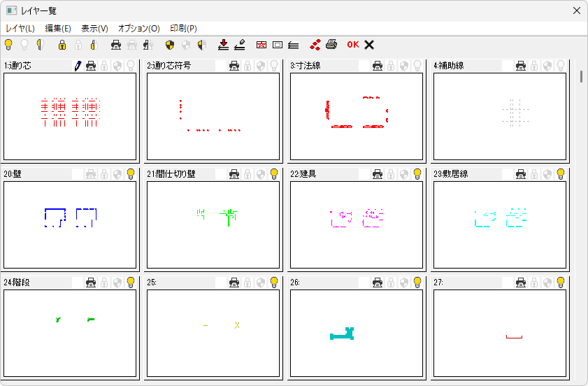The image size is (588, 386).
Task: Hide layer 21:間仕切り壁 via its bulb
Action: pos(274,174)
